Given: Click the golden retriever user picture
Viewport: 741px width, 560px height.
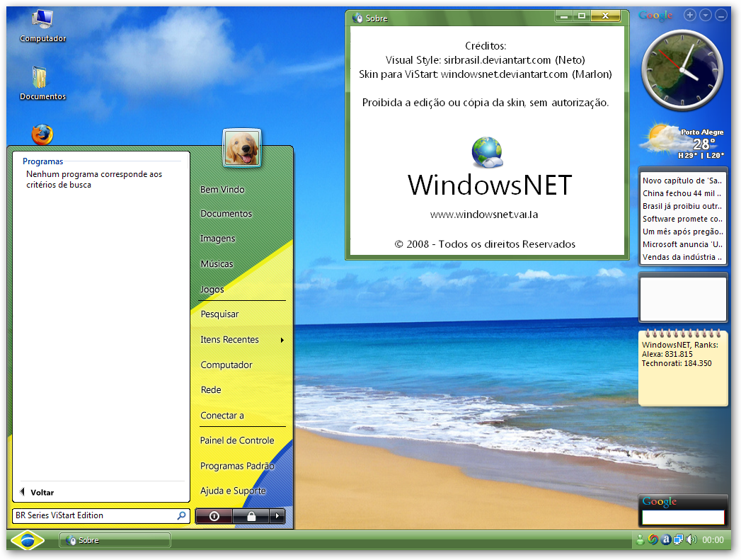Looking at the screenshot, I should click(242, 149).
